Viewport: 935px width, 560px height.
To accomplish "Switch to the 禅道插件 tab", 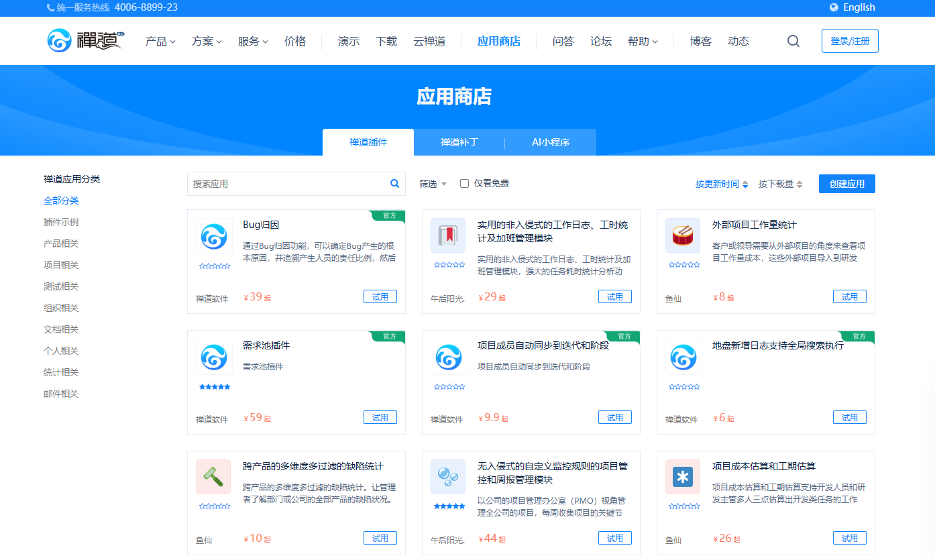I will click(368, 142).
